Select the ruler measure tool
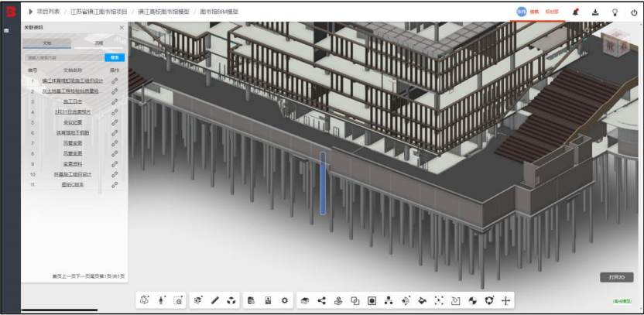Image resolution: width=644 pixels, height=315 pixels. 215,300
